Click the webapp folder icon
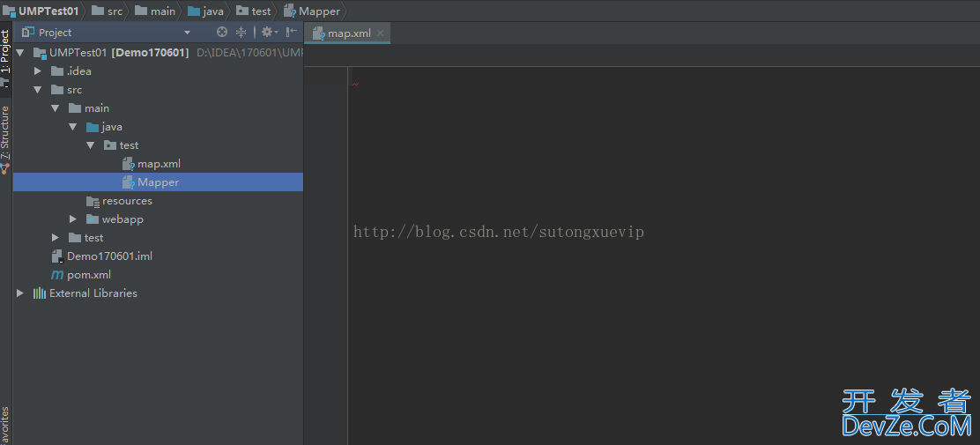This screenshot has height=445, width=980. [x=93, y=219]
